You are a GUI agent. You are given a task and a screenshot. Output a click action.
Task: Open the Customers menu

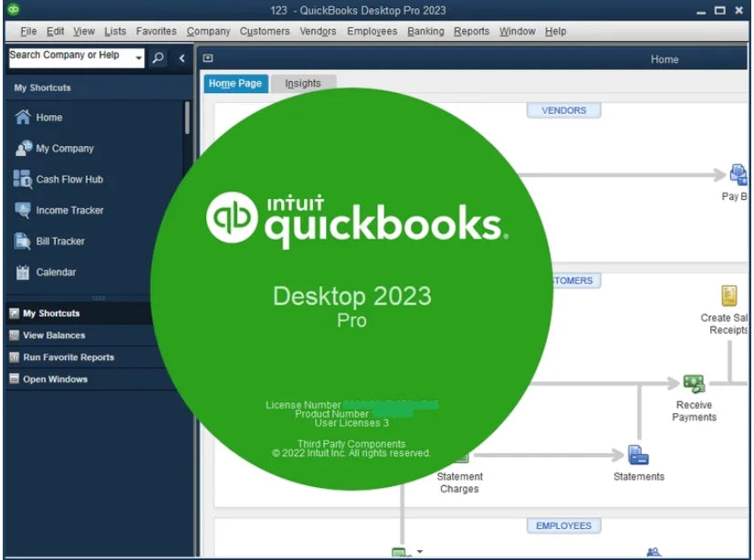[x=265, y=31]
